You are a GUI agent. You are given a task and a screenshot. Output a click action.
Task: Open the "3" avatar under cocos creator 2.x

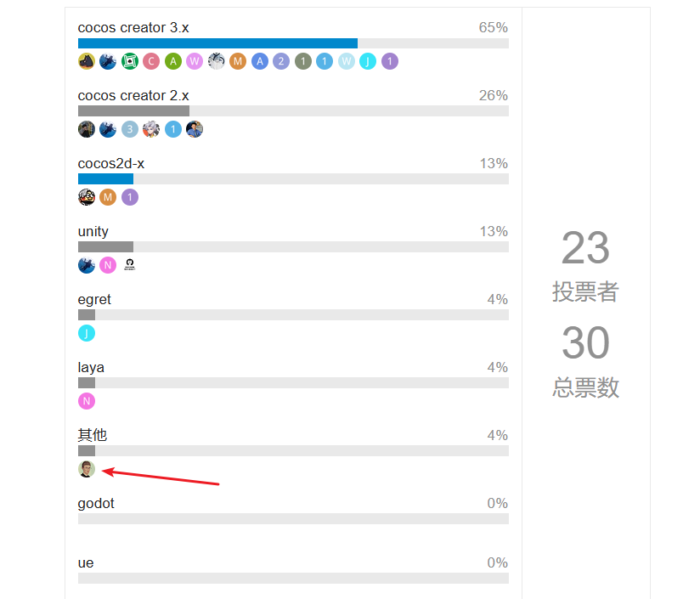click(x=130, y=129)
